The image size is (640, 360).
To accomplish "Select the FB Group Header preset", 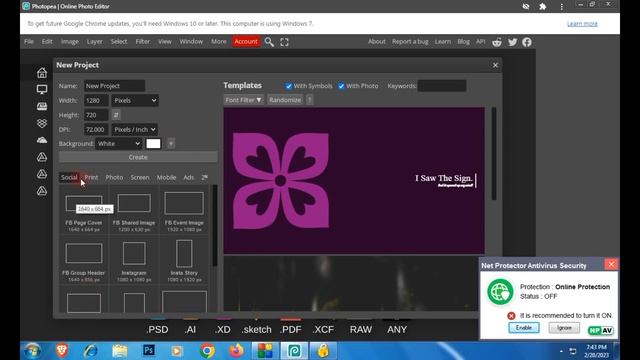I will point(84,260).
